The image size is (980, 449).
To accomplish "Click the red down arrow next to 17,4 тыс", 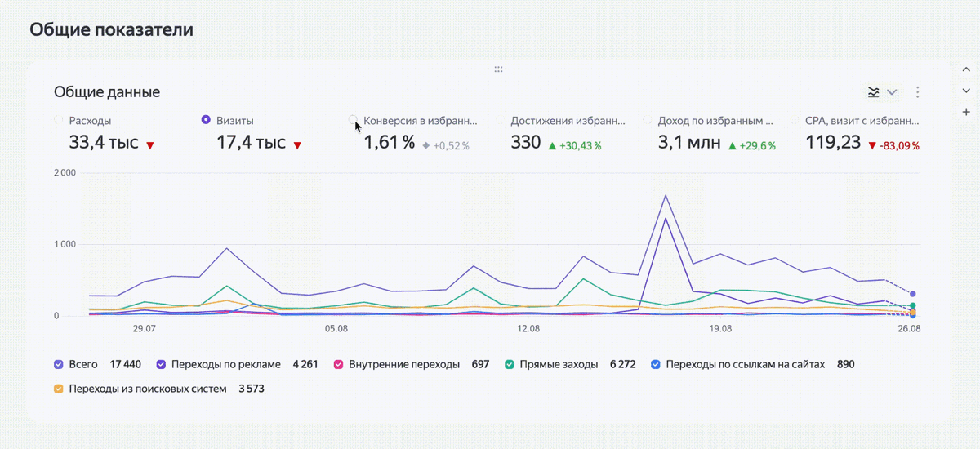I will [x=297, y=145].
